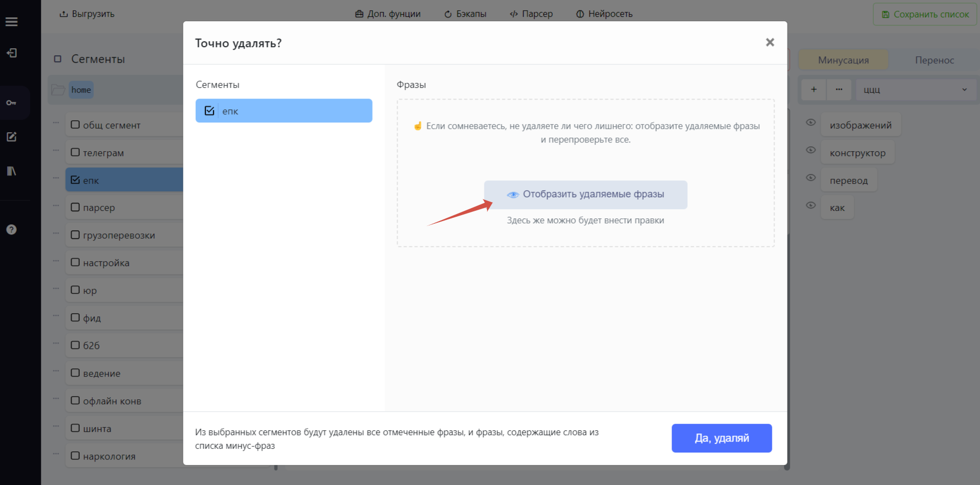Click the plus button above minus words
The height and width of the screenshot is (485, 980).
[814, 89]
